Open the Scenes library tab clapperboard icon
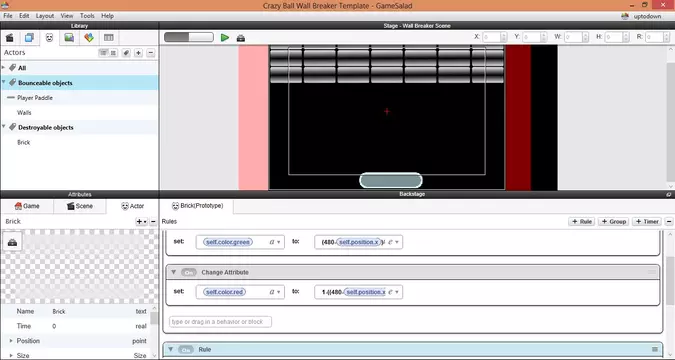This screenshot has width=675, height=360. [x=9, y=38]
